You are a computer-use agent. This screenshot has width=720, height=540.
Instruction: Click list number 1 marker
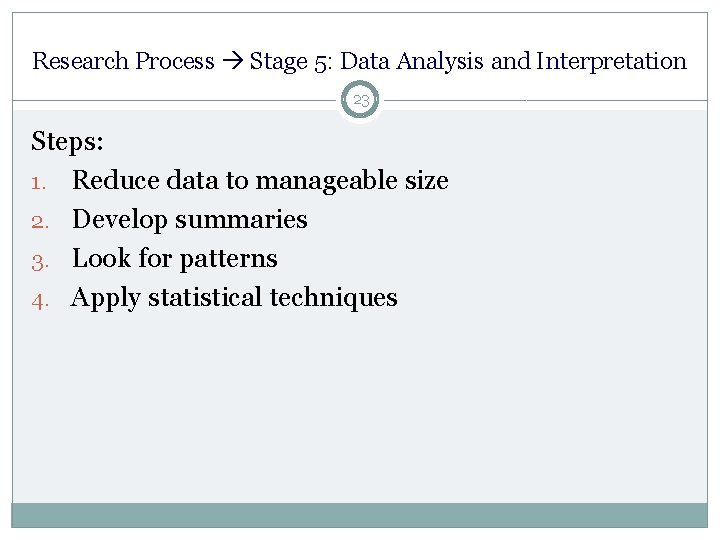point(39,184)
